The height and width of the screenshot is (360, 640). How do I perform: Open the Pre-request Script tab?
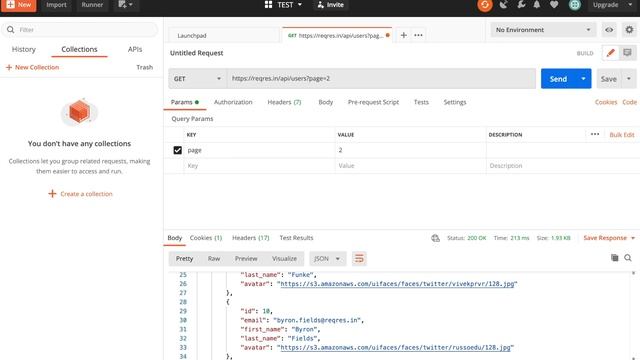tap(373, 102)
